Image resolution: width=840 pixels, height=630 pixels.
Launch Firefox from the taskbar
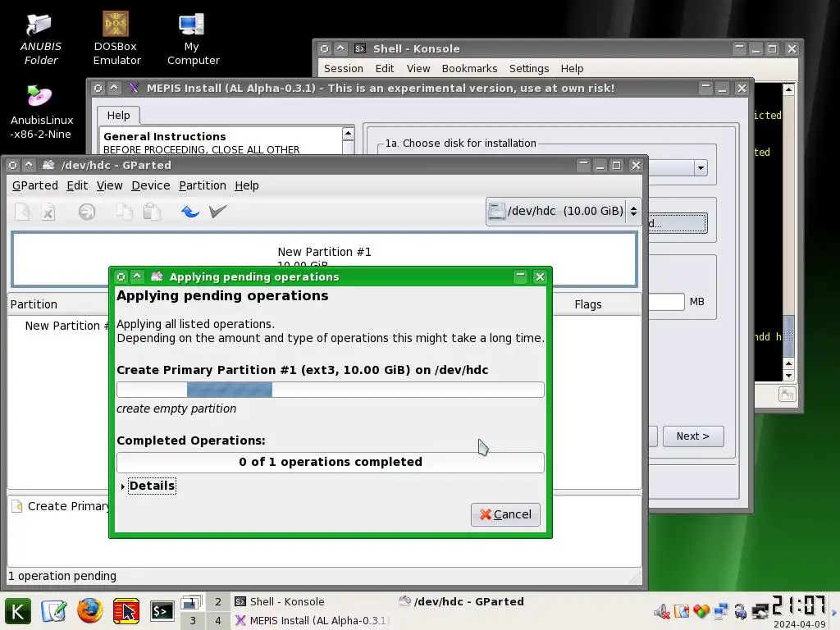point(90,610)
